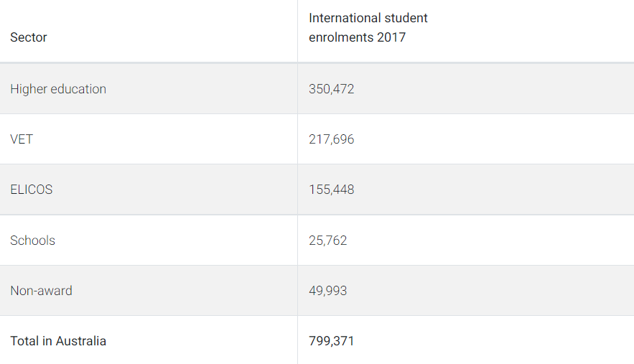This screenshot has width=634, height=364.
Task: Click the word student in the header
Action: [405, 18]
